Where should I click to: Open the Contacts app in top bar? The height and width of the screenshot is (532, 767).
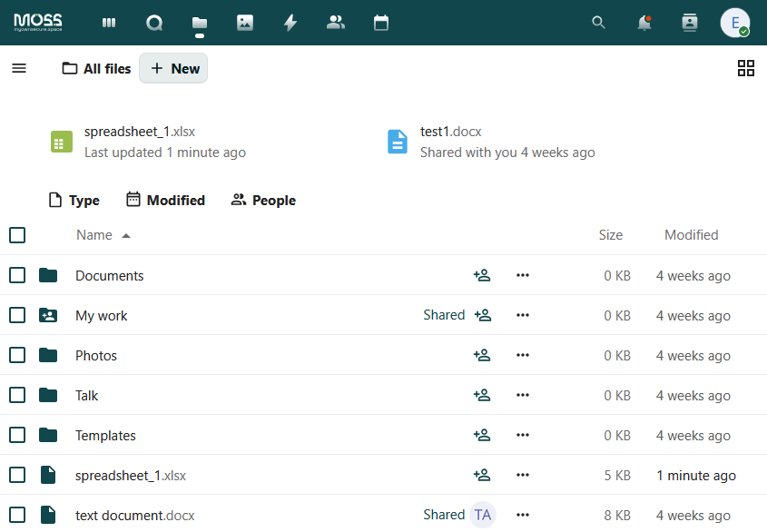[336, 23]
